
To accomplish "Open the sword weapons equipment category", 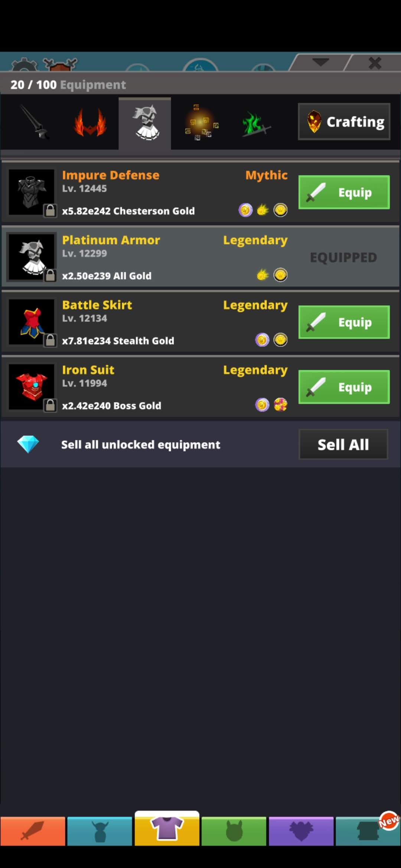I will click(x=33, y=122).
